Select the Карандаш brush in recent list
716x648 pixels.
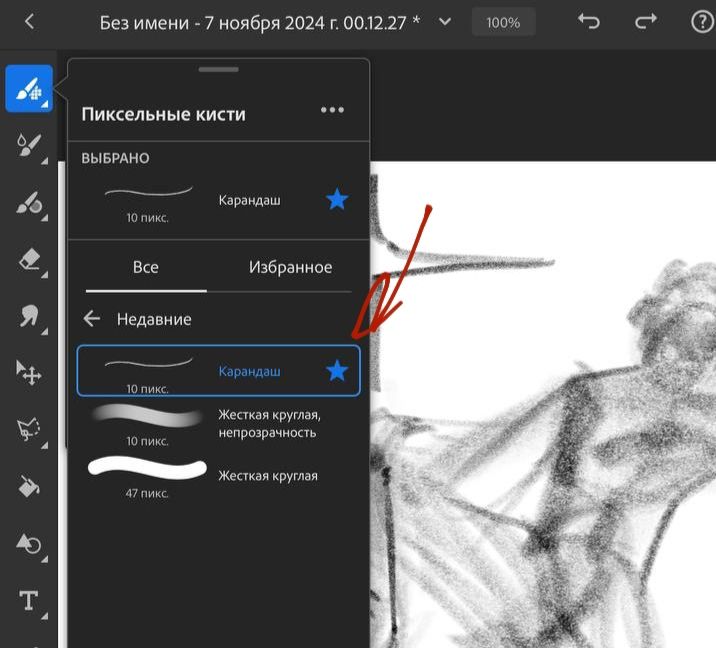(219, 371)
